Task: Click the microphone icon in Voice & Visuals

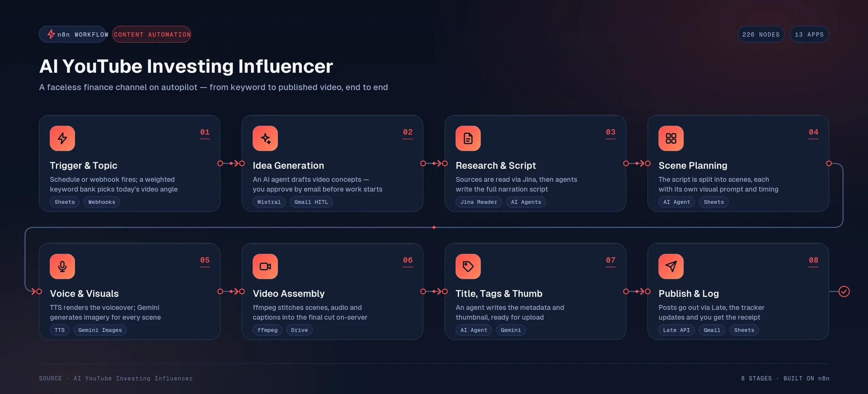Action: point(62,266)
